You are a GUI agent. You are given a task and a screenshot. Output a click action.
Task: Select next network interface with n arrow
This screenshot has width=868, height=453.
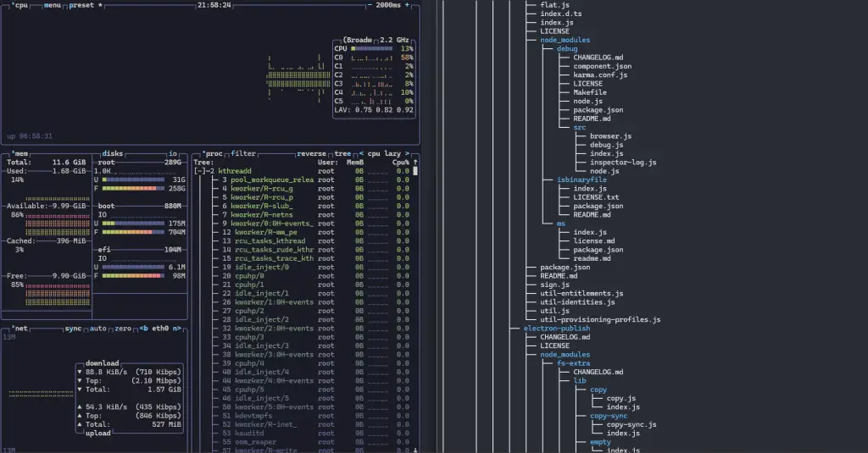176,328
